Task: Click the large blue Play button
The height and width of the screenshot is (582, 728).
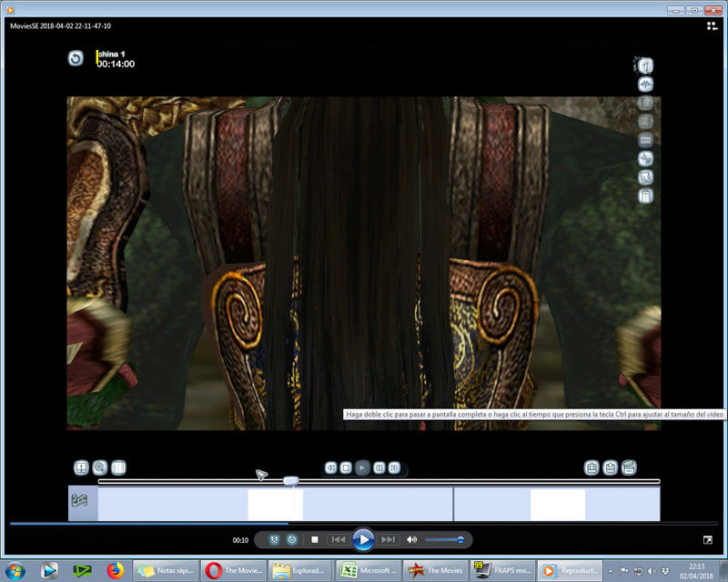Action: coord(363,540)
